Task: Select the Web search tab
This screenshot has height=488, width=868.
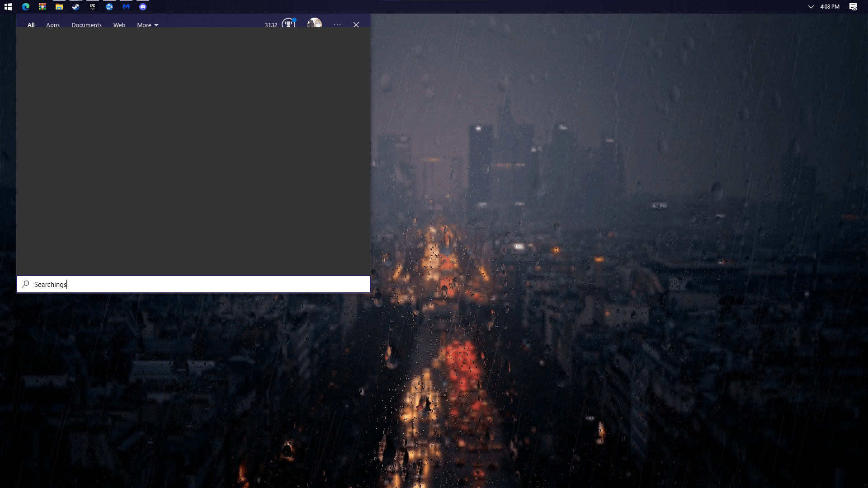Action: point(119,25)
